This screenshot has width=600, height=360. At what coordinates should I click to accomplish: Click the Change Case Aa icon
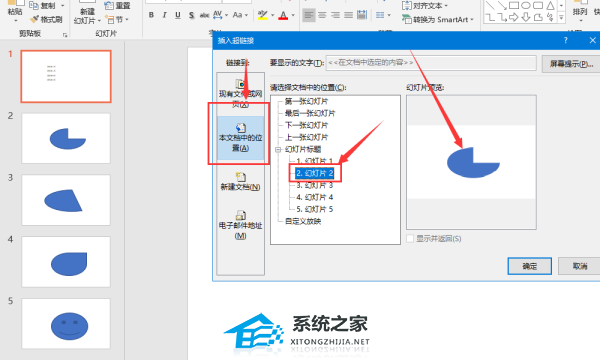coord(238,15)
